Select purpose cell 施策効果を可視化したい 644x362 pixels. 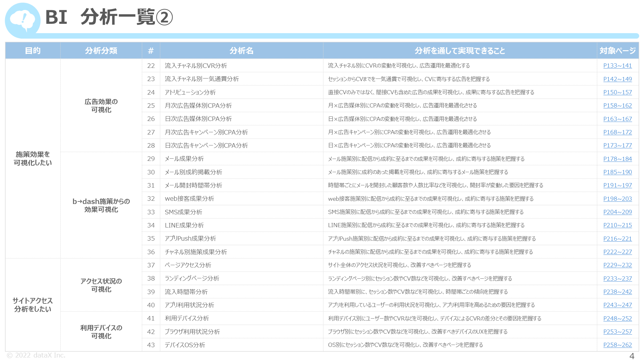point(33,159)
